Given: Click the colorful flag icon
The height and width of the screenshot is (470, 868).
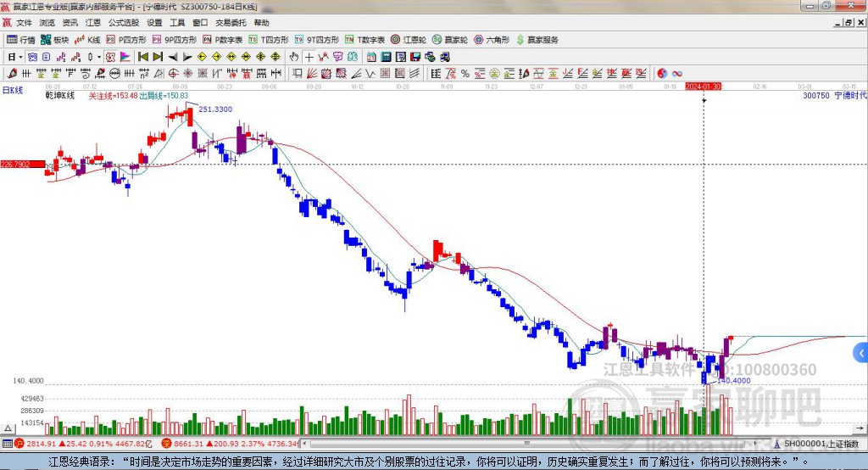Looking at the screenshot, I should click(x=125, y=57).
